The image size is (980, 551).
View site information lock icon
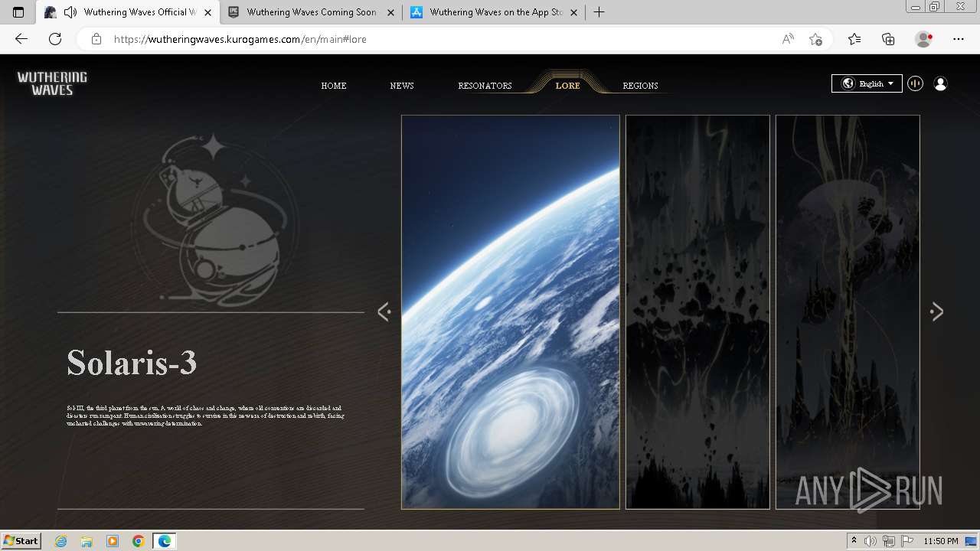(96, 39)
